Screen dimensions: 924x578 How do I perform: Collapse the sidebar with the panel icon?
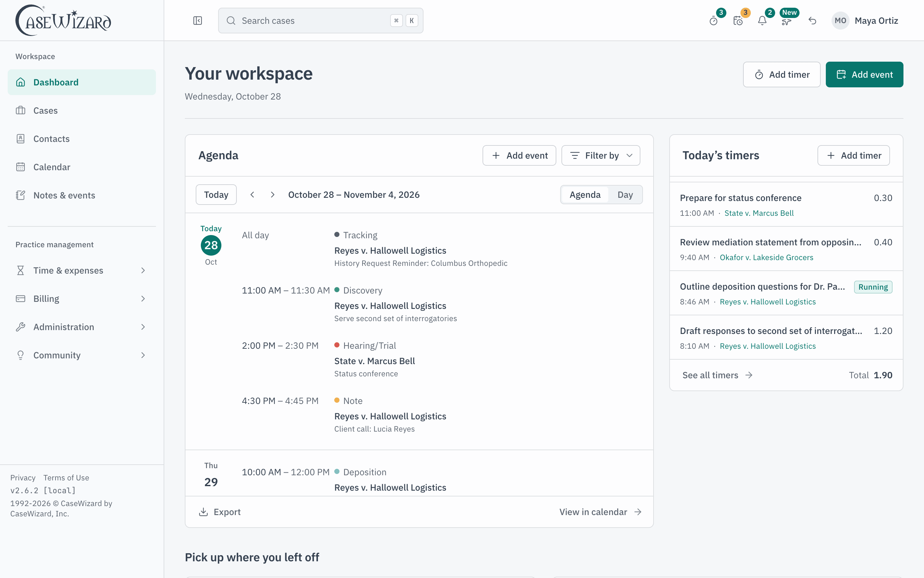pos(197,21)
